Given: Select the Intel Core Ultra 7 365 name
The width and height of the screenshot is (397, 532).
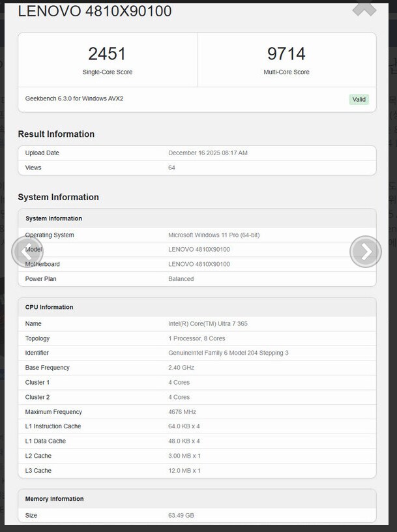Looking at the screenshot, I should coord(207,323).
